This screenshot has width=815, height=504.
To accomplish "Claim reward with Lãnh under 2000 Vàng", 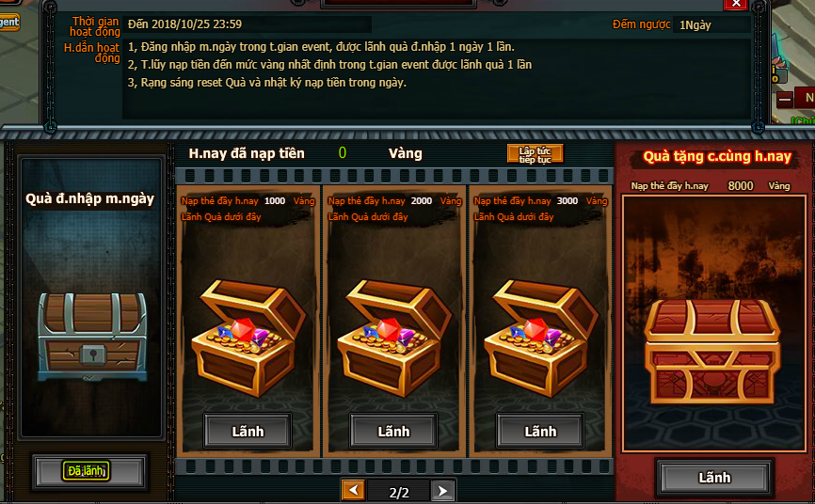I will [393, 431].
